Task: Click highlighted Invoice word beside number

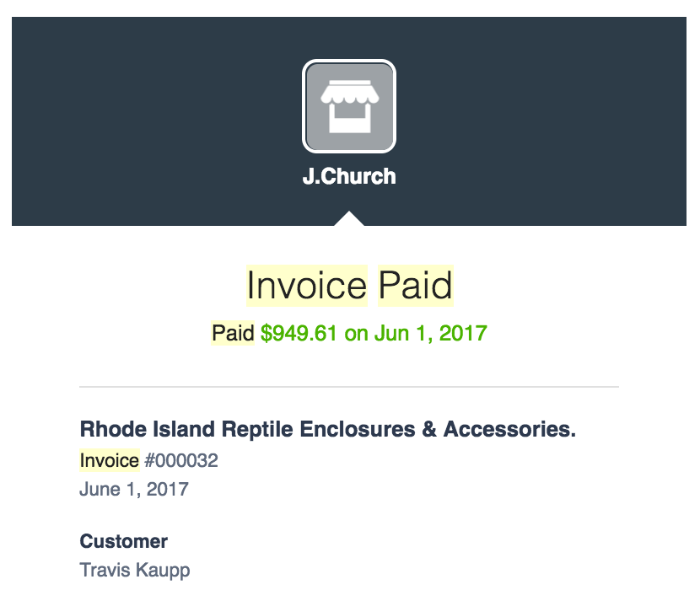Action: click(x=110, y=460)
